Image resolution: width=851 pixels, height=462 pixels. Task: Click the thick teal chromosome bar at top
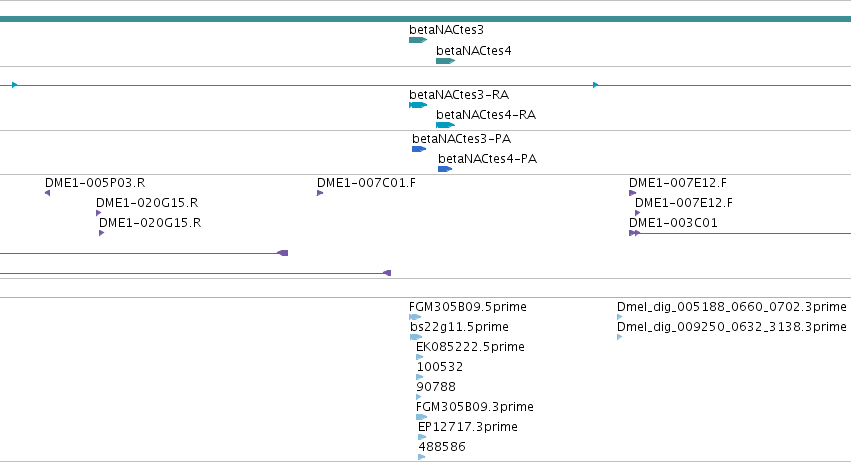pos(426,19)
